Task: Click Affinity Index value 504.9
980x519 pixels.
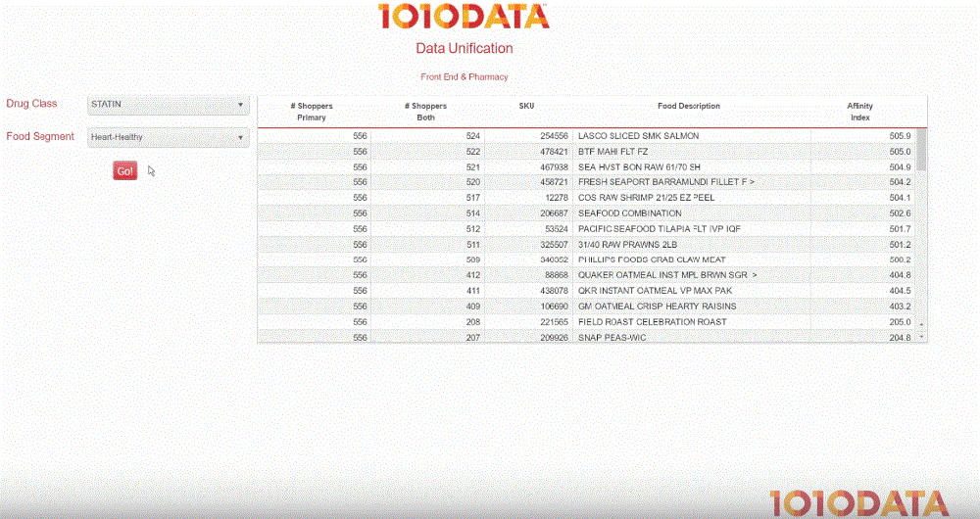Action: [900, 167]
